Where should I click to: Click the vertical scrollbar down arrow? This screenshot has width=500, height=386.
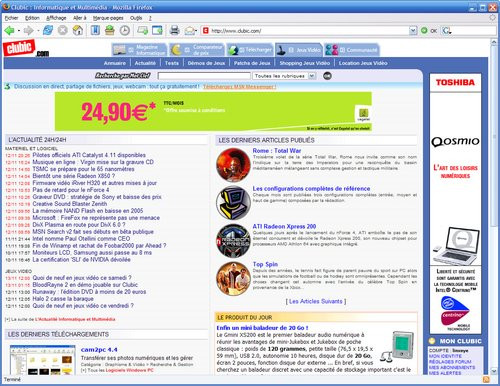click(x=494, y=371)
